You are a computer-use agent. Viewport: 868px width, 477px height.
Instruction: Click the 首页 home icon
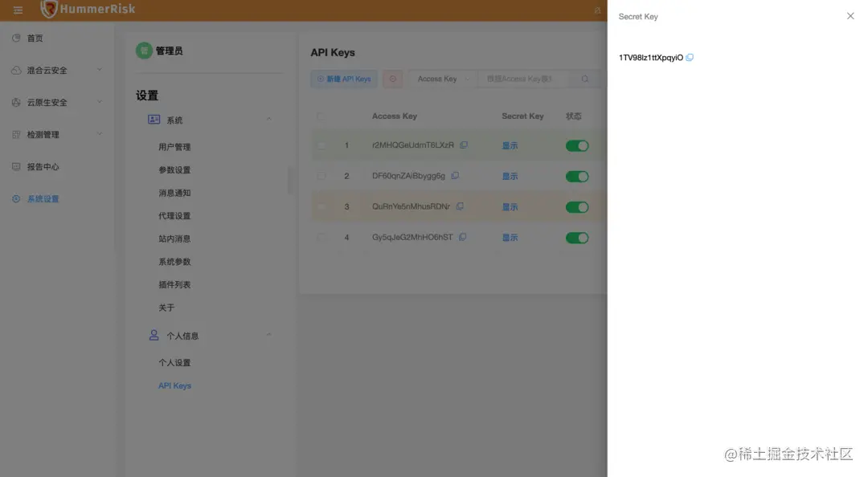point(16,38)
